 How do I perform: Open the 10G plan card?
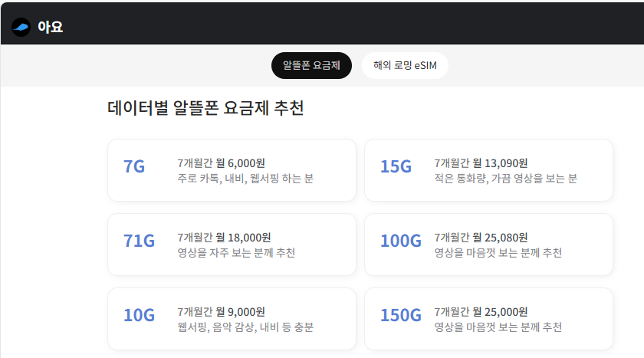point(232,319)
